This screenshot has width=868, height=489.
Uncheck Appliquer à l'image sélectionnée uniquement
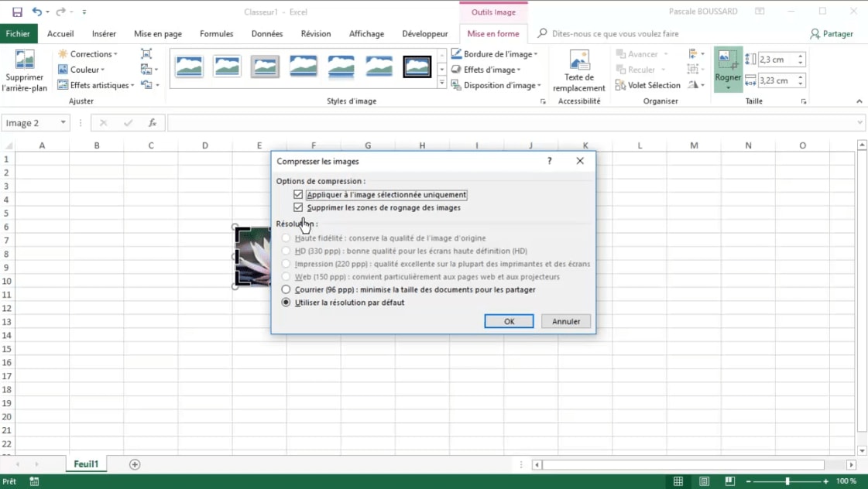click(298, 194)
